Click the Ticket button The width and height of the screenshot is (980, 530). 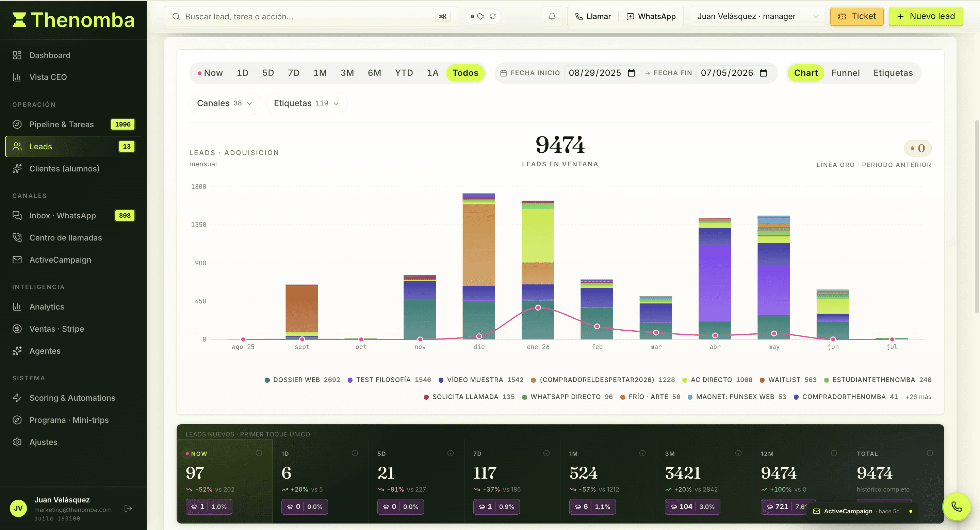click(857, 16)
